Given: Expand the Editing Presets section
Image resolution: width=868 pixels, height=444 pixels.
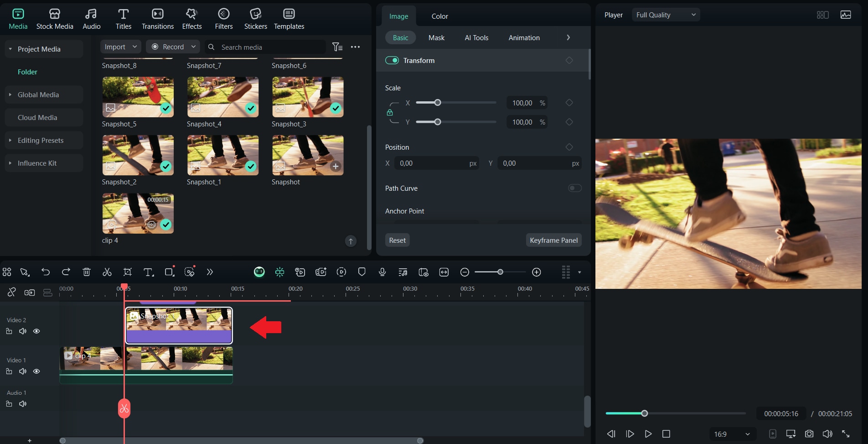Looking at the screenshot, I should pos(10,140).
